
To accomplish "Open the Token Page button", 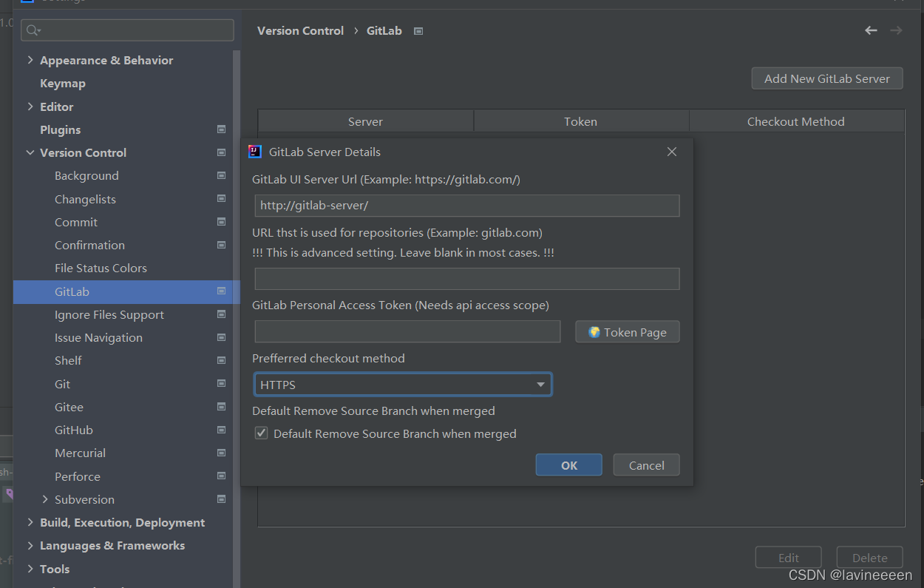I will tap(628, 332).
